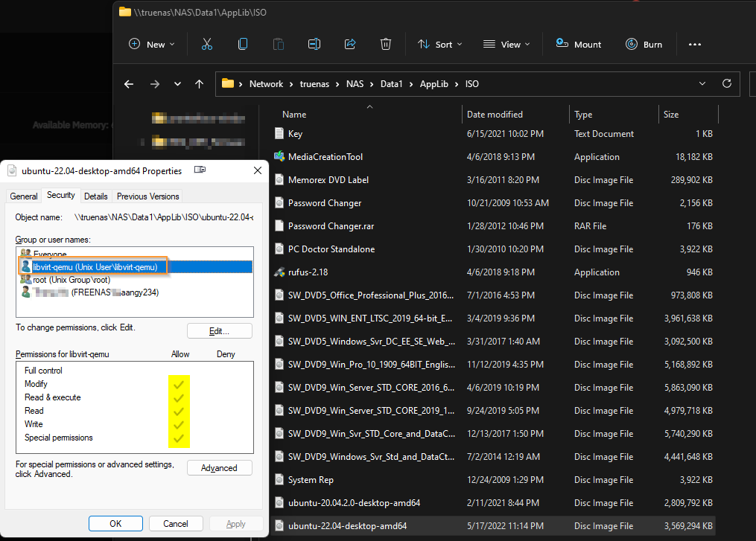756x541 pixels.
Task: Select the root Unix Group entry
Action: (x=72, y=280)
